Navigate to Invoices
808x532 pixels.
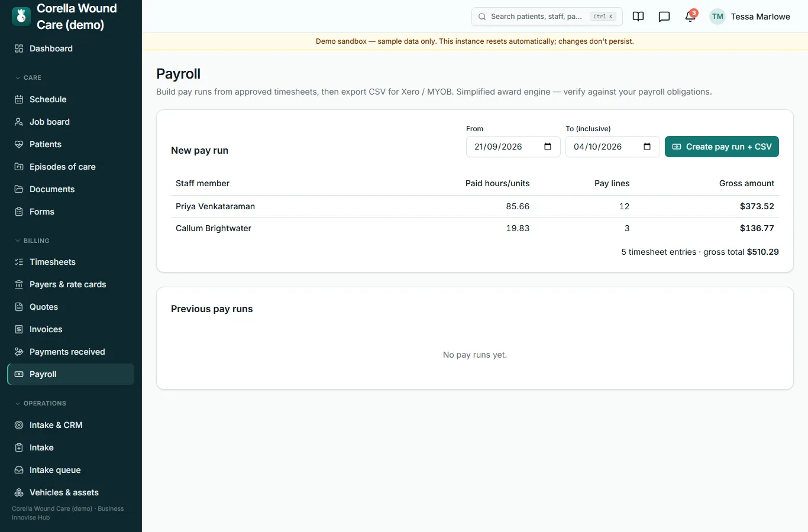(71, 329)
